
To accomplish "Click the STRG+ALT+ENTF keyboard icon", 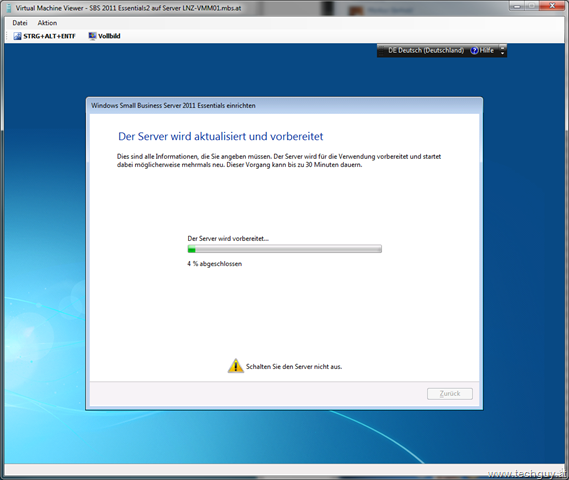I will (x=17, y=36).
